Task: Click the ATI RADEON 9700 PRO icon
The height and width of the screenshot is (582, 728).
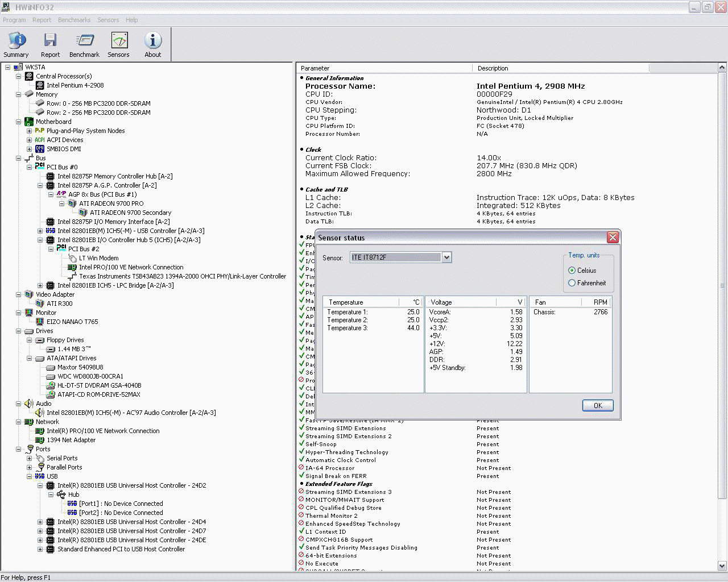Action: 72,203
